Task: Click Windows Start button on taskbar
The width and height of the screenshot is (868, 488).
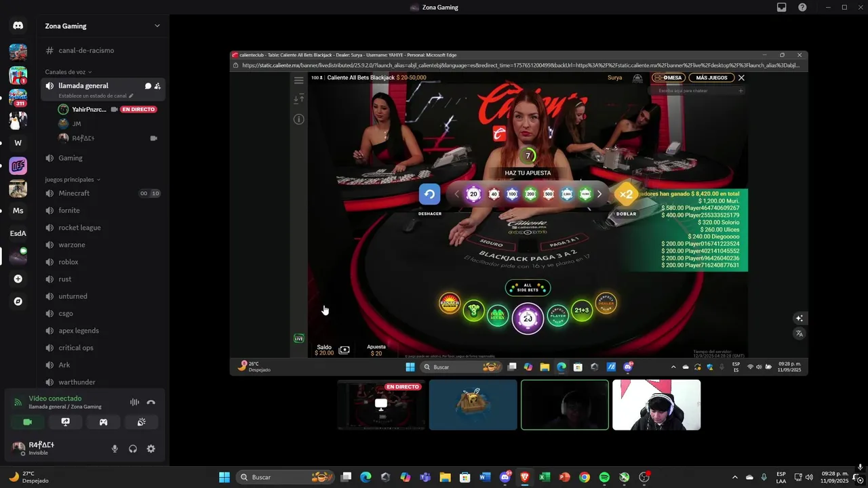Action: pos(224,477)
